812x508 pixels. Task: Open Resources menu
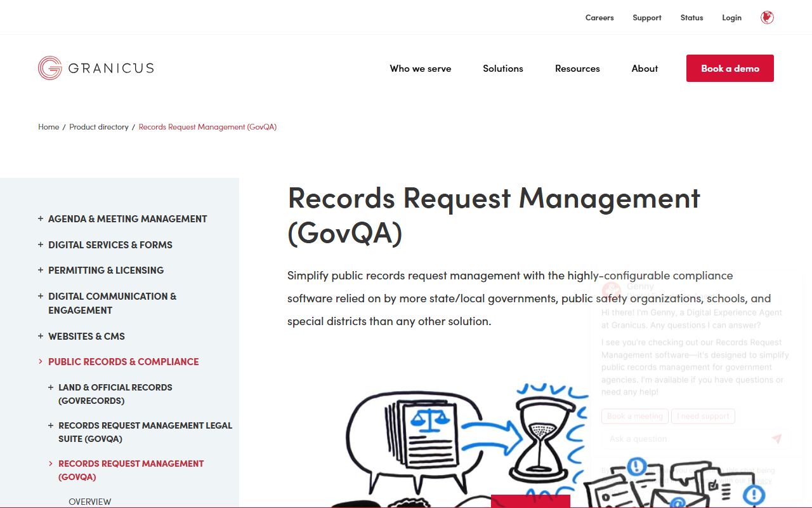click(577, 69)
